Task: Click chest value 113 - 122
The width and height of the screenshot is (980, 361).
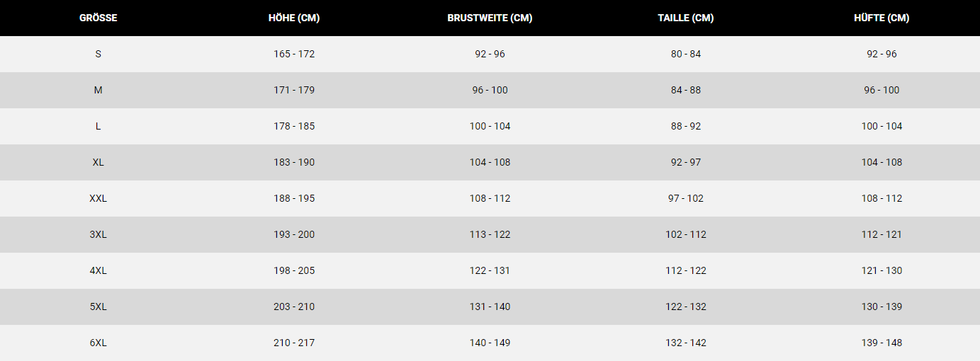Action: click(490, 234)
